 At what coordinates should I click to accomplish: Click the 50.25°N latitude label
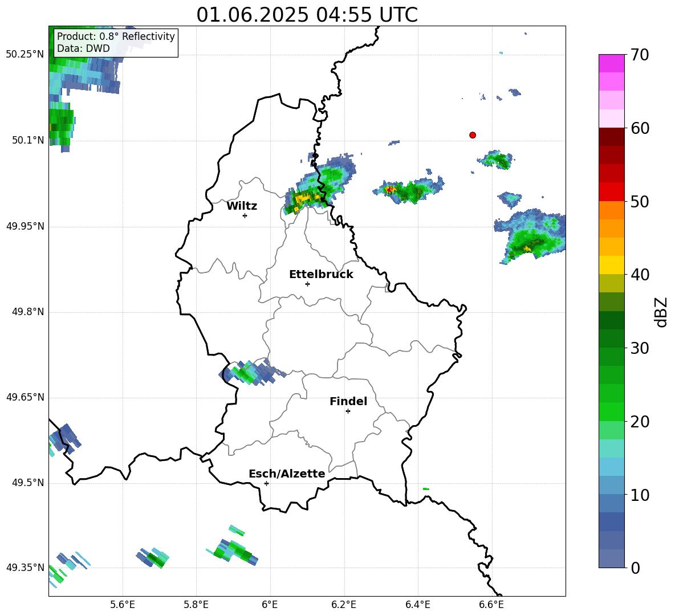point(25,55)
